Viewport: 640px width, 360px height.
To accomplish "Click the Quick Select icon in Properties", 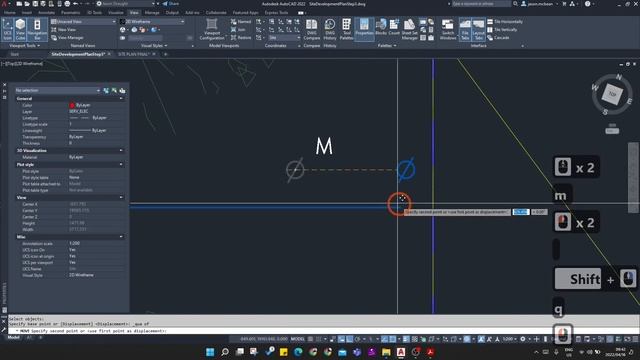I will tap(122, 91).
